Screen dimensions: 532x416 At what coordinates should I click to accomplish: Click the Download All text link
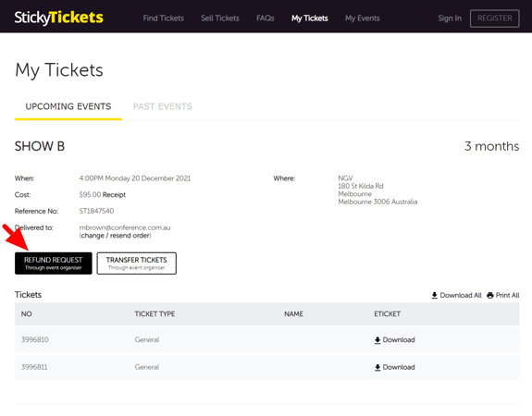[461, 295]
